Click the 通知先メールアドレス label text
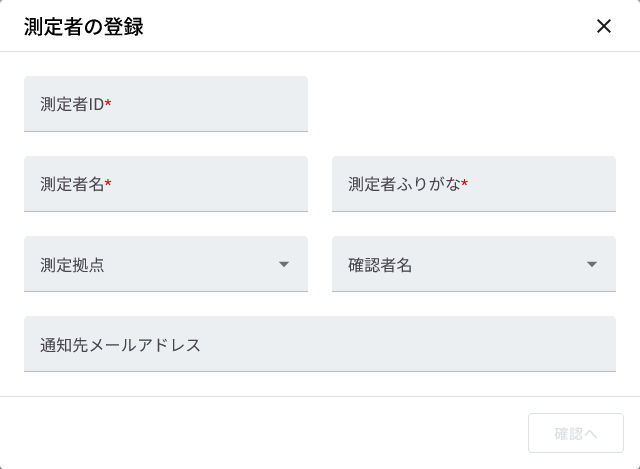This screenshot has height=469, width=640. pos(120,345)
